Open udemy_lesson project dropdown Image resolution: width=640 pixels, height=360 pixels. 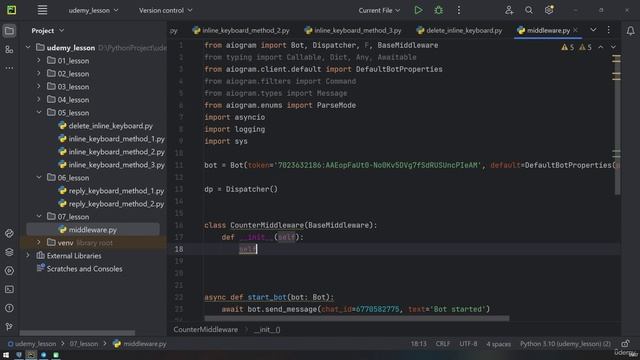(93, 10)
